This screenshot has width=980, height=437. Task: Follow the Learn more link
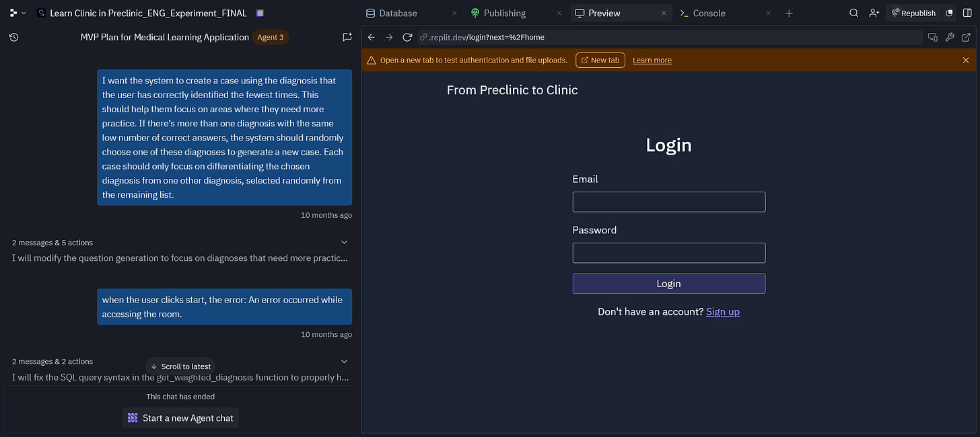tap(652, 60)
